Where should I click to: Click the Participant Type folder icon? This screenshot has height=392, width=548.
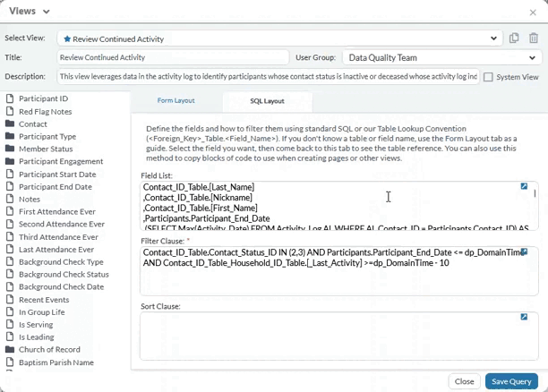[10, 136]
